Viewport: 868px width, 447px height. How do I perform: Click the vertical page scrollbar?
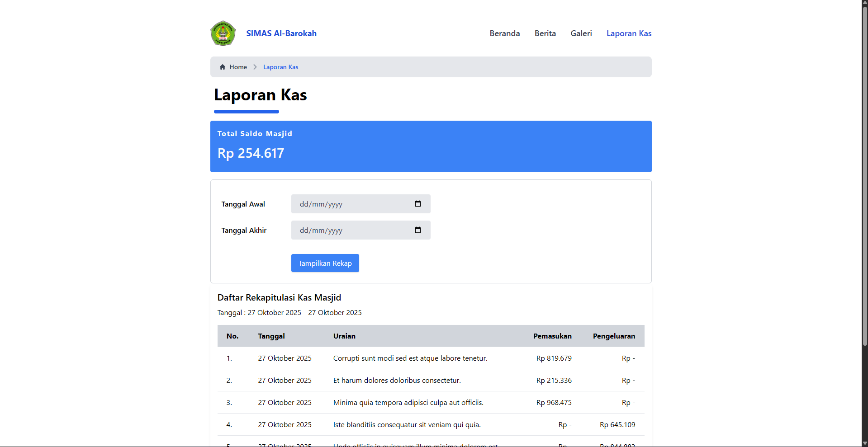(864, 181)
